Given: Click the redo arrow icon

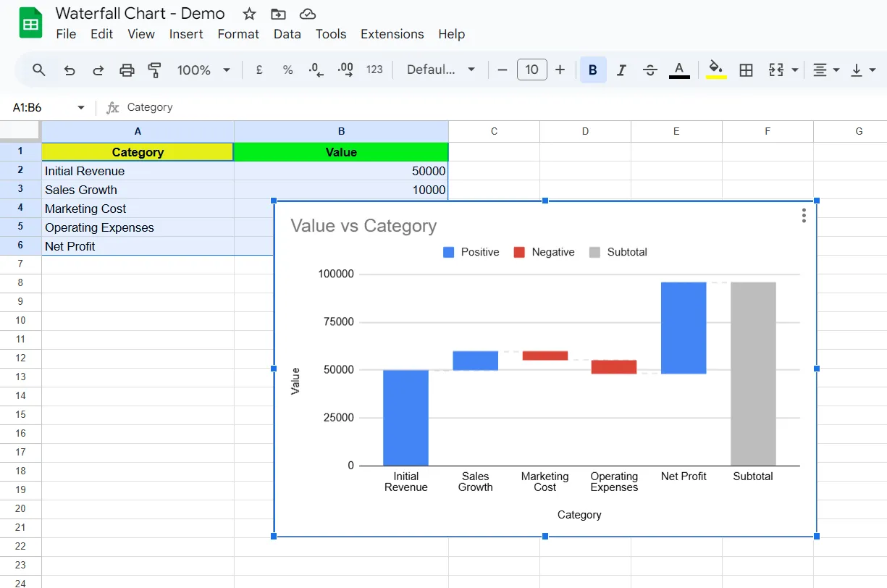Looking at the screenshot, I should (x=98, y=70).
